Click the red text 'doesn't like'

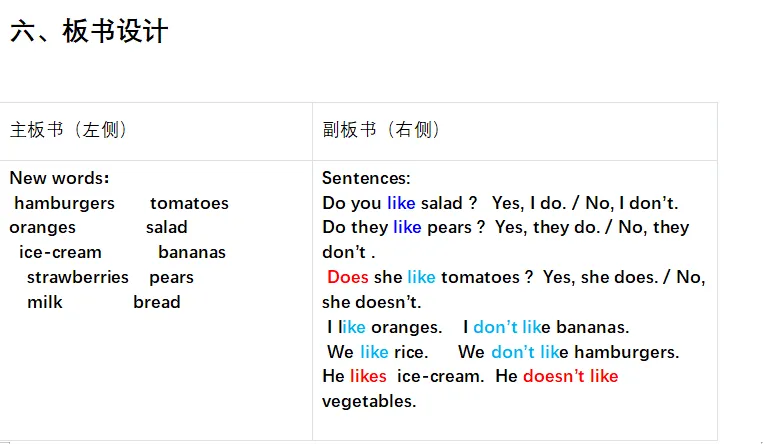pyautogui.click(x=570, y=376)
